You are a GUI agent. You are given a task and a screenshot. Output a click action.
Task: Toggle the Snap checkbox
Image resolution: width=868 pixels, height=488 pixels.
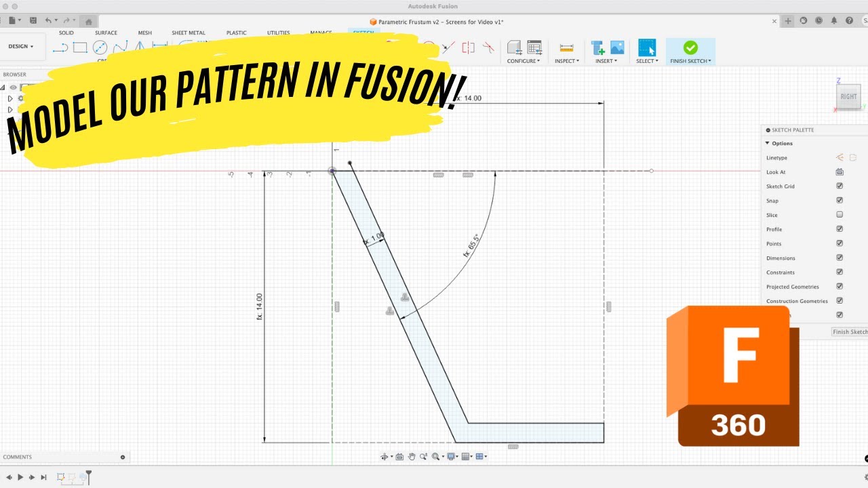click(840, 201)
